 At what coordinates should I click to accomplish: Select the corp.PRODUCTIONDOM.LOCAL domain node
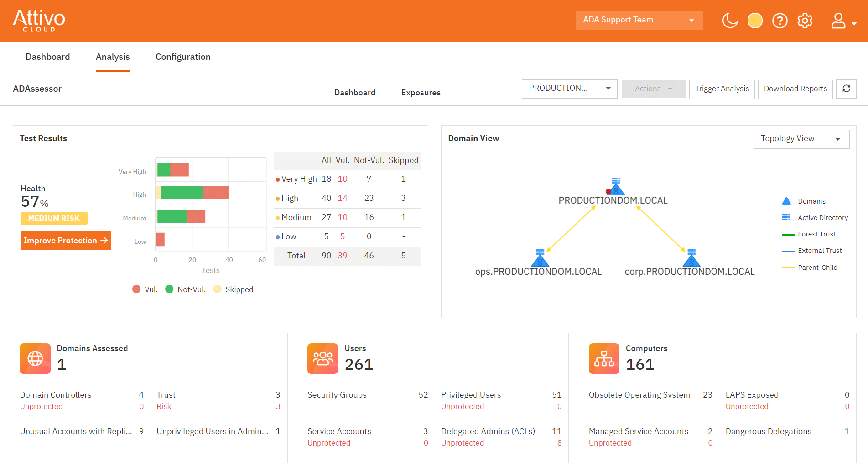pyautogui.click(x=691, y=258)
